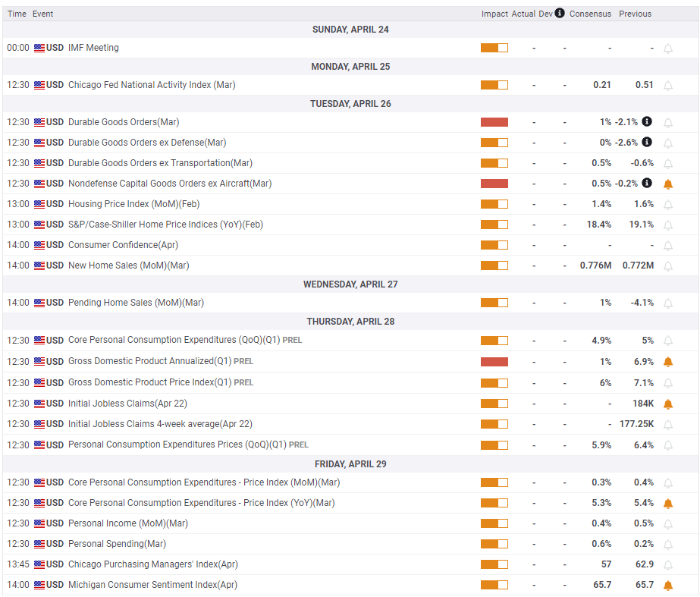
Task: Disable alert bell for Nondefense Capital Goods Orders
Action: (668, 184)
